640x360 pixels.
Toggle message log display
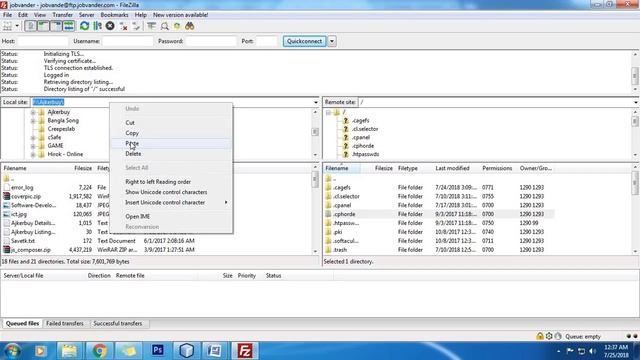[x=31, y=26]
